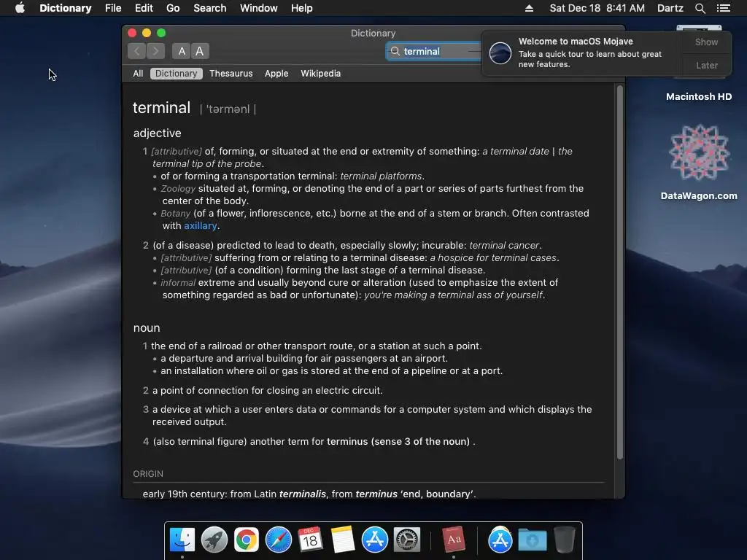This screenshot has width=747, height=560.
Task: Click the headword 'terminal' title
Action: [x=161, y=108]
